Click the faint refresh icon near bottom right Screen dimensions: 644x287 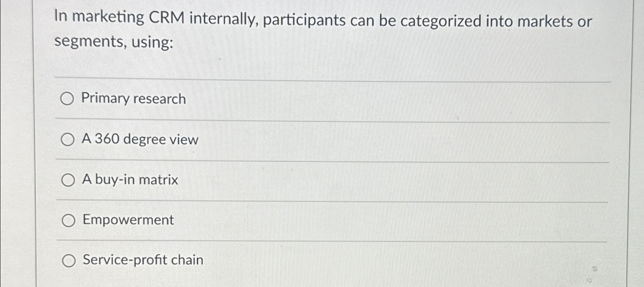pos(594,269)
